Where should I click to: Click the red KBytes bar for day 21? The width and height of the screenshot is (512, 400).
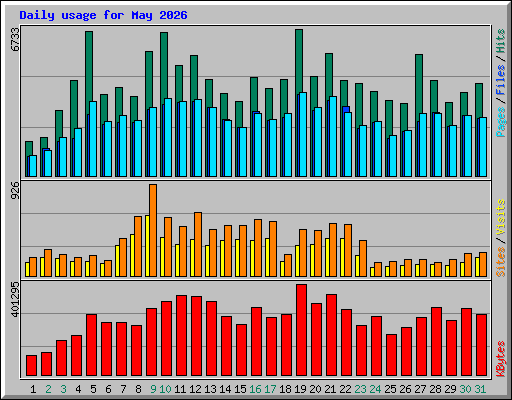click(331, 335)
